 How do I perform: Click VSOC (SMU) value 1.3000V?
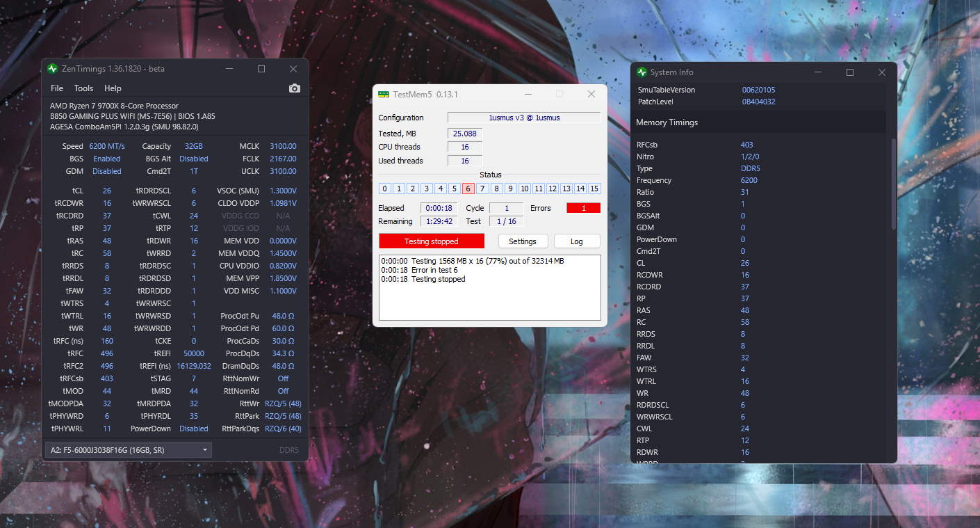[x=281, y=191]
